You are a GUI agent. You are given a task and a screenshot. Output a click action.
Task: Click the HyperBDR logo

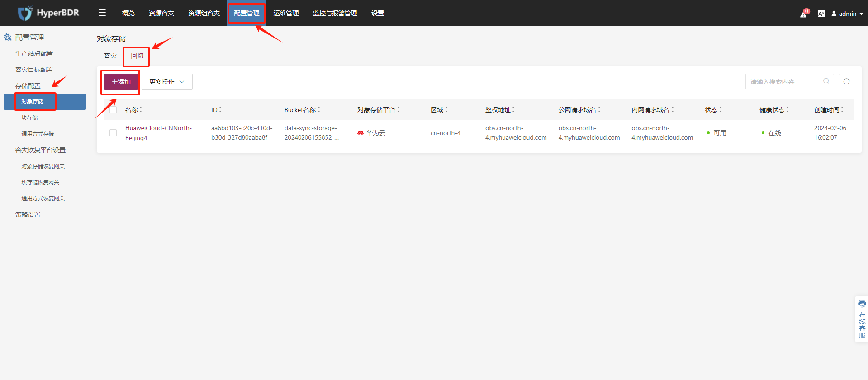coord(48,13)
